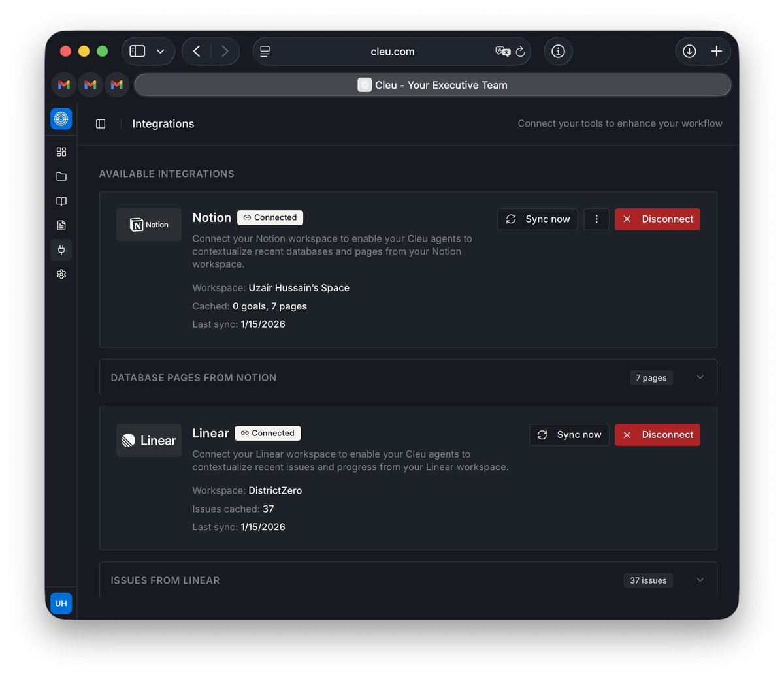Click the translate icon in the address bar
Screen dimensions: 784x679
(502, 51)
